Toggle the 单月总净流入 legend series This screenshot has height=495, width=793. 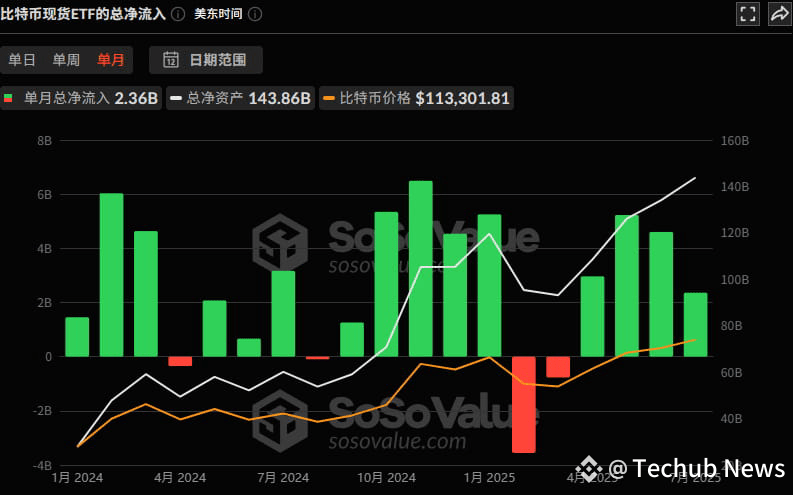[81, 98]
